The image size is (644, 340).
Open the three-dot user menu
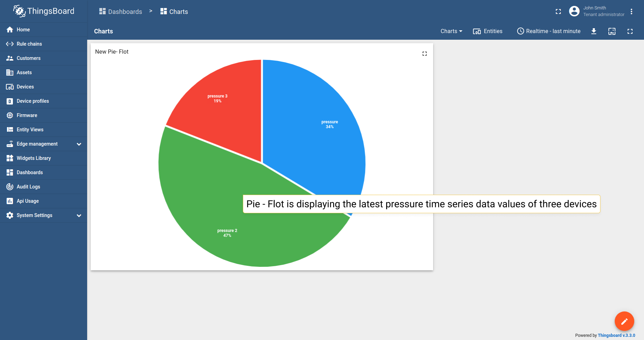(x=631, y=11)
